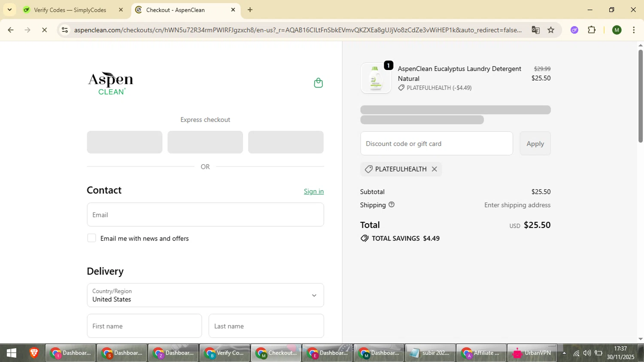Image resolution: width=644 pixels, height=362 pixels.
Task: Open the extensions puzzle icon
Action: tap(592, 30)
